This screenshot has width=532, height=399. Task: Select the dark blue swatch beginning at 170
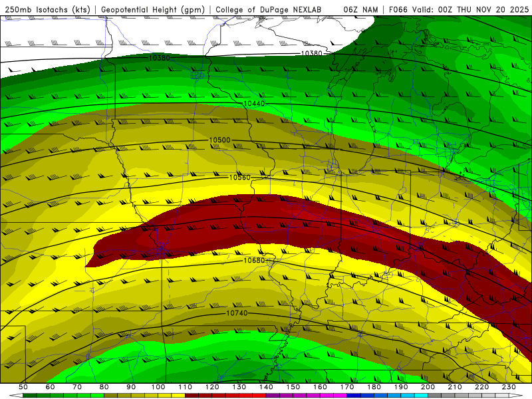354,396
